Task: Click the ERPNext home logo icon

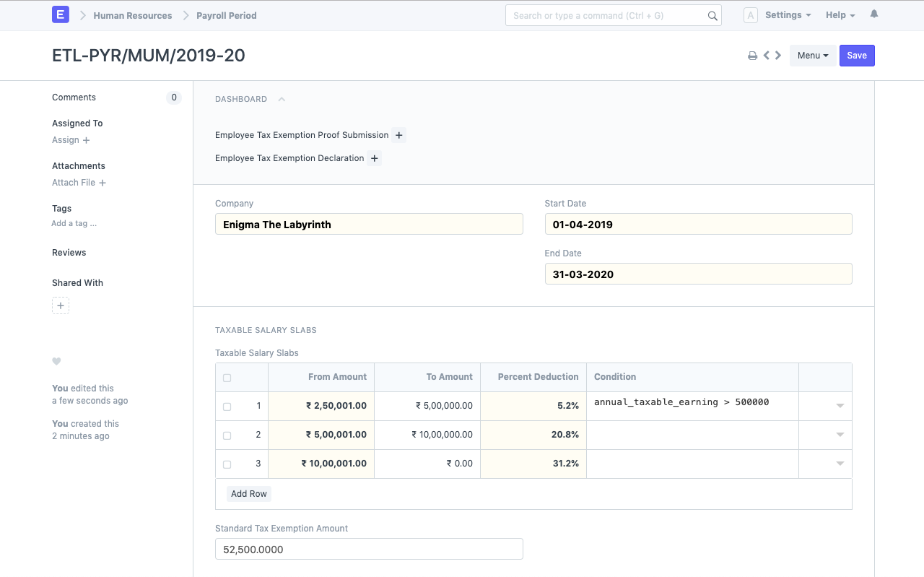Action: tap(61, 14)
